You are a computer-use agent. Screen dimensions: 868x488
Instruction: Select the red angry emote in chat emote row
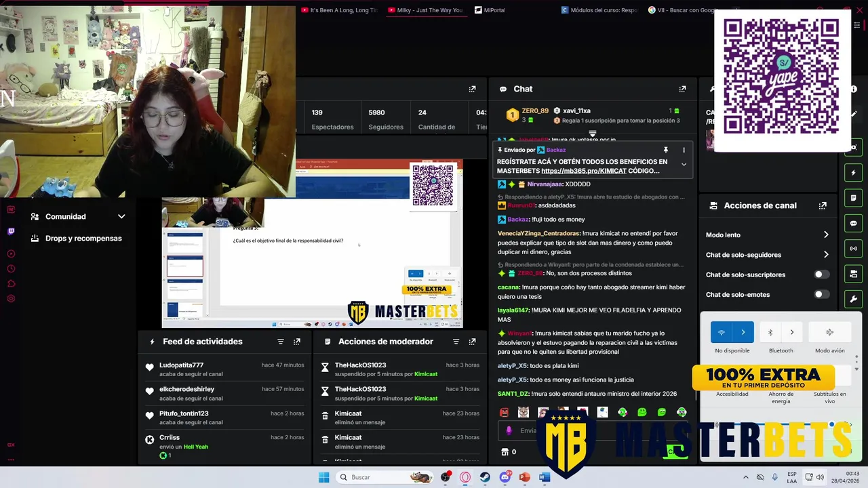[504, 412]
